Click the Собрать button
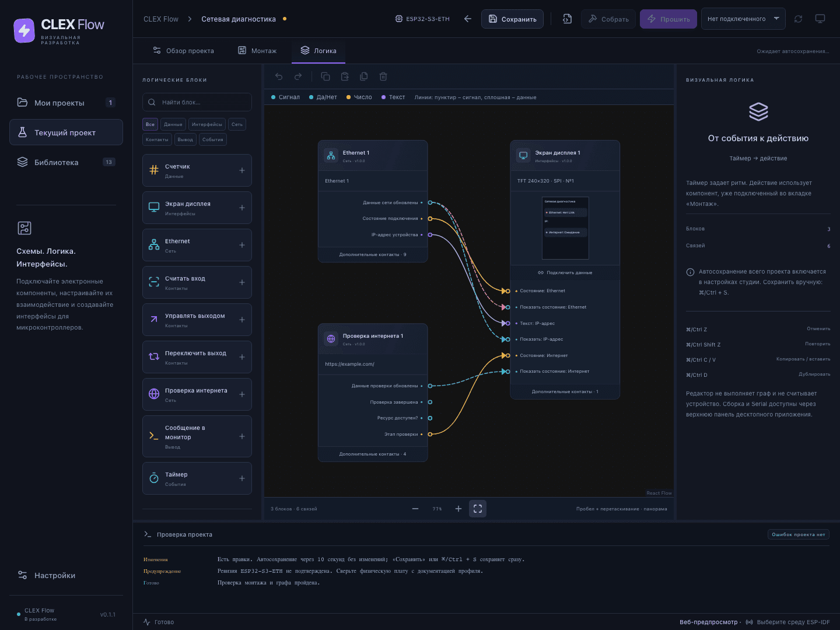This screenshot has height=630, width=840. pyautogui.click(x=608, y=19)
